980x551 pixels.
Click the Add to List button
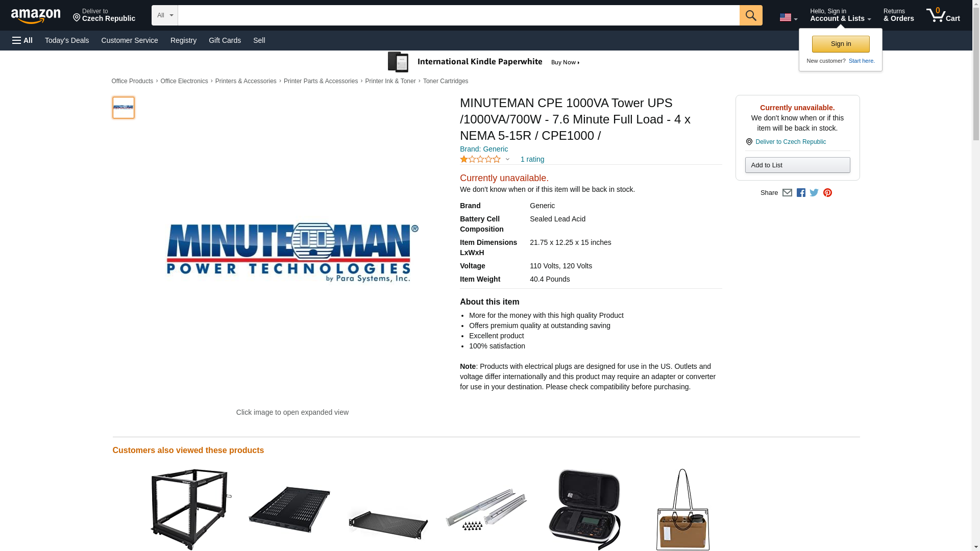point(797,165)
